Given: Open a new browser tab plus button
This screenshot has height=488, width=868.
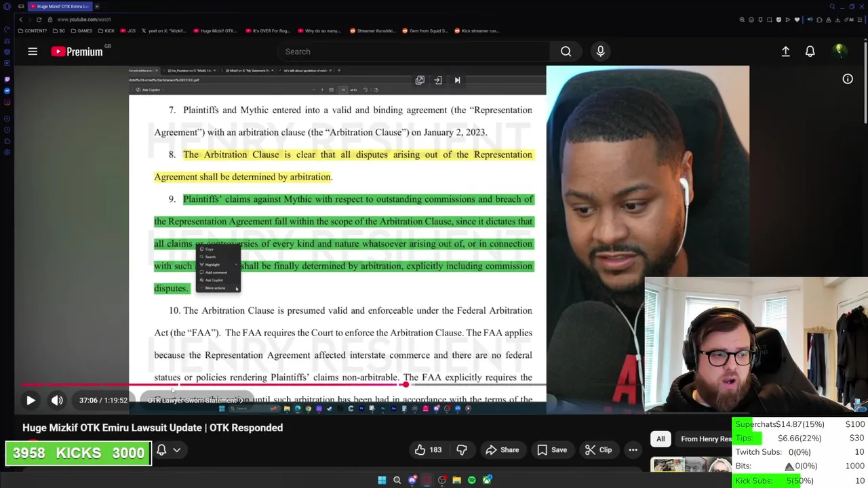Looking at the screenshot, I should coord(96,6).
